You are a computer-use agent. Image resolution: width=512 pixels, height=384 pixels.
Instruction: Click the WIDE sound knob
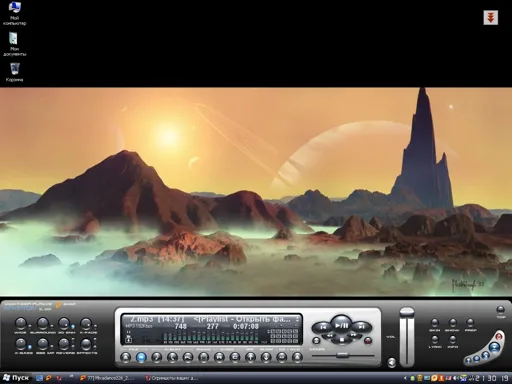[x=21, y=323]
